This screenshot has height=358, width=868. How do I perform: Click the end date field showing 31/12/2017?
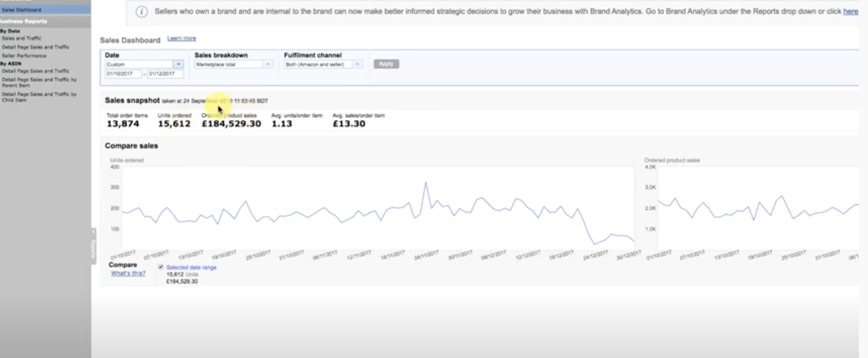(165, 74)
